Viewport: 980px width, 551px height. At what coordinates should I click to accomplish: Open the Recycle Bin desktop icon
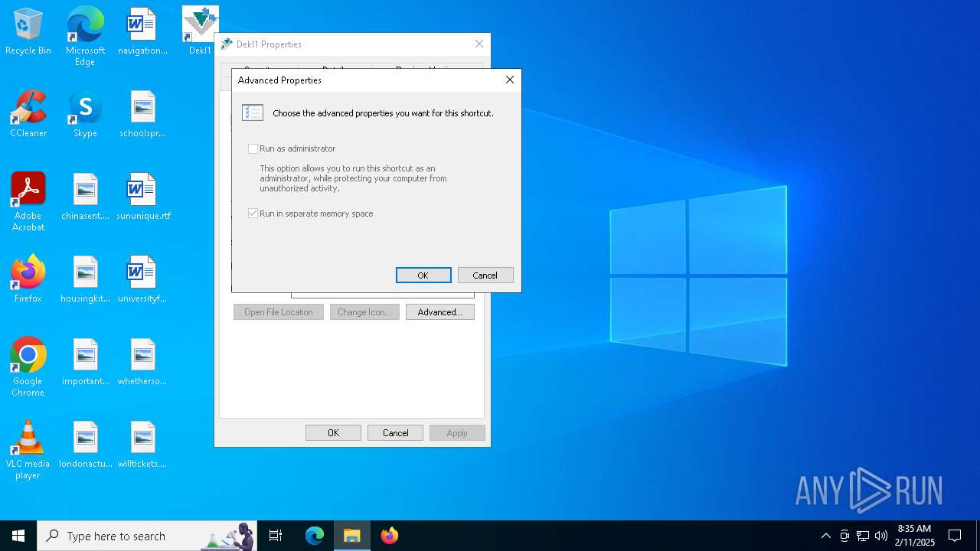tap(28, 32)
